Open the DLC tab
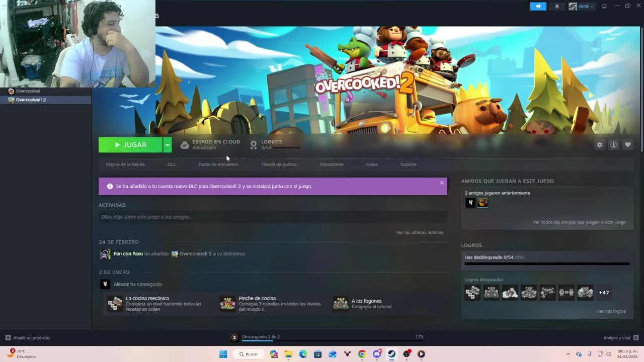Viewport: 644px width, 362px height. click(172, 164)
